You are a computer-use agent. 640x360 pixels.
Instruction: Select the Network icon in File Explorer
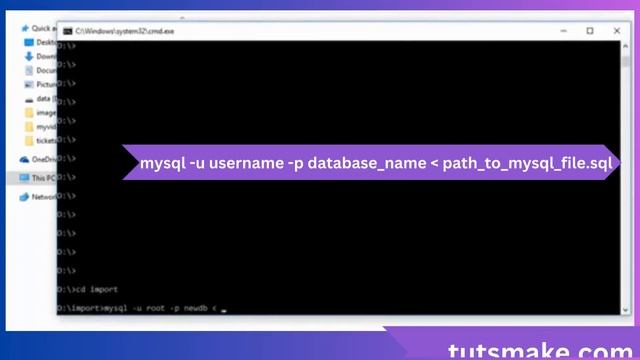(24, 197)
